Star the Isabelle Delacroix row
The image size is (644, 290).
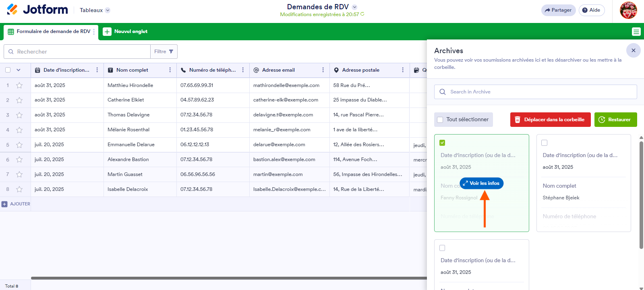click(x=19, y=189)
